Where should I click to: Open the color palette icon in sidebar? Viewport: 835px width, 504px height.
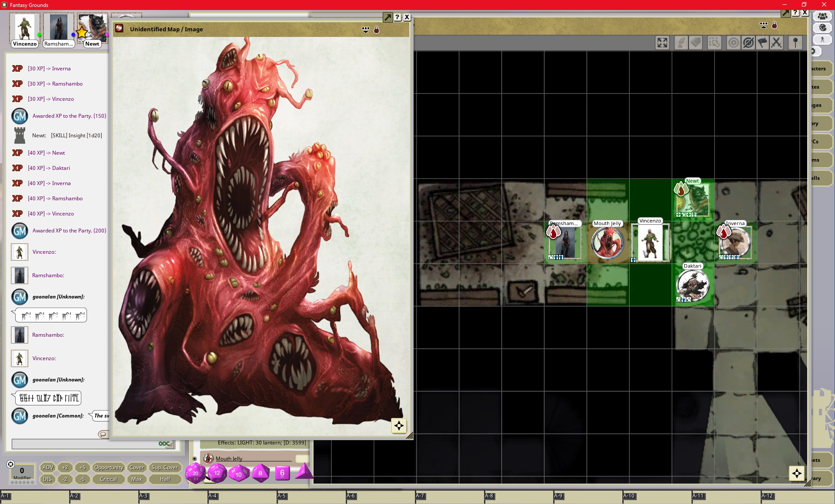(822, 27)
